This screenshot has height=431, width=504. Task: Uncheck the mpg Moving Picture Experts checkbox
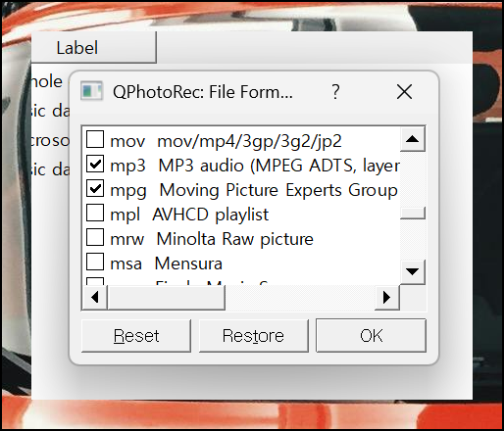pos(95,188)
